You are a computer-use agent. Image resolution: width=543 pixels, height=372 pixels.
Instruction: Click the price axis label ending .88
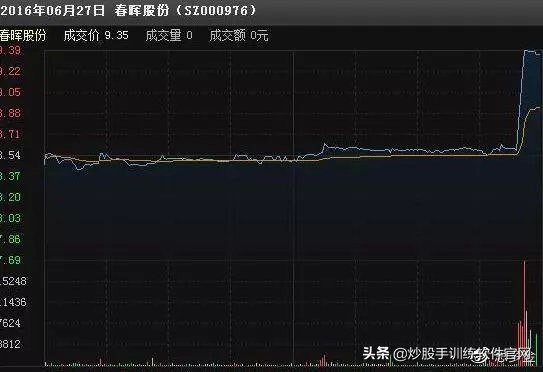click(x=10, y=113)
